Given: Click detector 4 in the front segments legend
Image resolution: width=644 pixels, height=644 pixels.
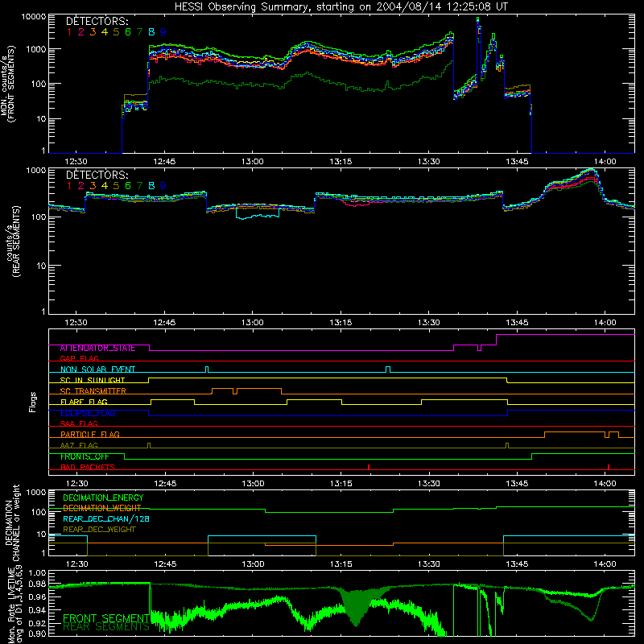Looking at the screenshot, I should pyautogui.click(x=105, y=32).
